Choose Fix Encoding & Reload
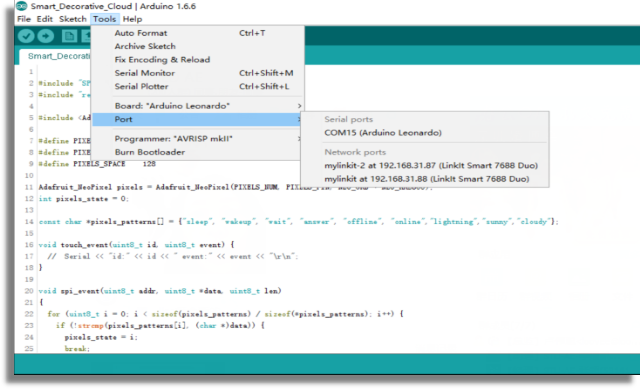 (198, 60)
